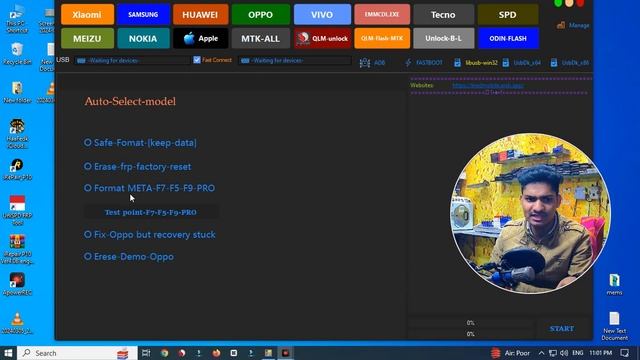Open the volume speaker tray icon
The width and height of the screenshot is (640, 360).
[564, 353]
